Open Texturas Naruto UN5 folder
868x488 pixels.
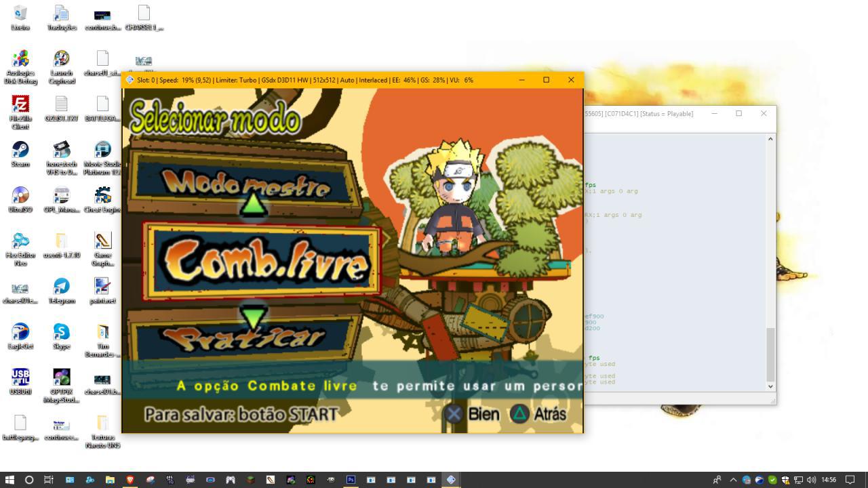102,430
